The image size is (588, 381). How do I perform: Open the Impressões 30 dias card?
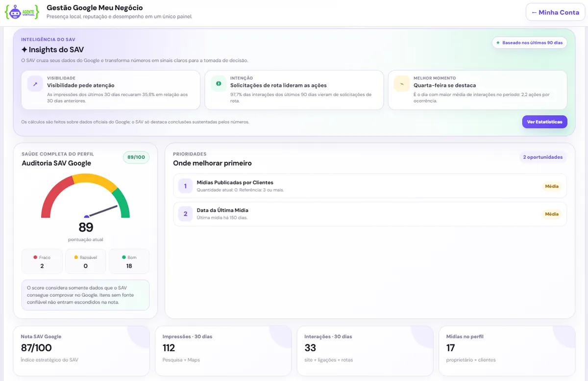(x=223, y=351)
